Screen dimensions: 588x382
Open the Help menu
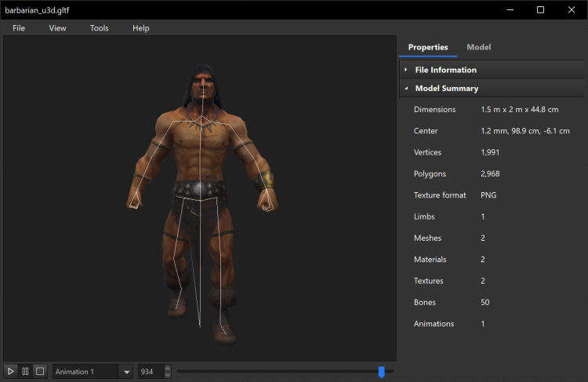click(x=140, y=27)
